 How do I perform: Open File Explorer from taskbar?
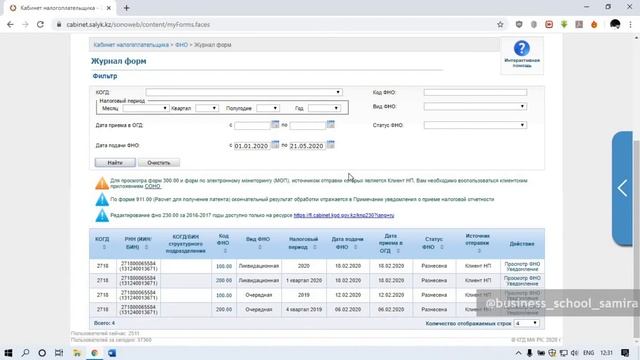point(77,353)
